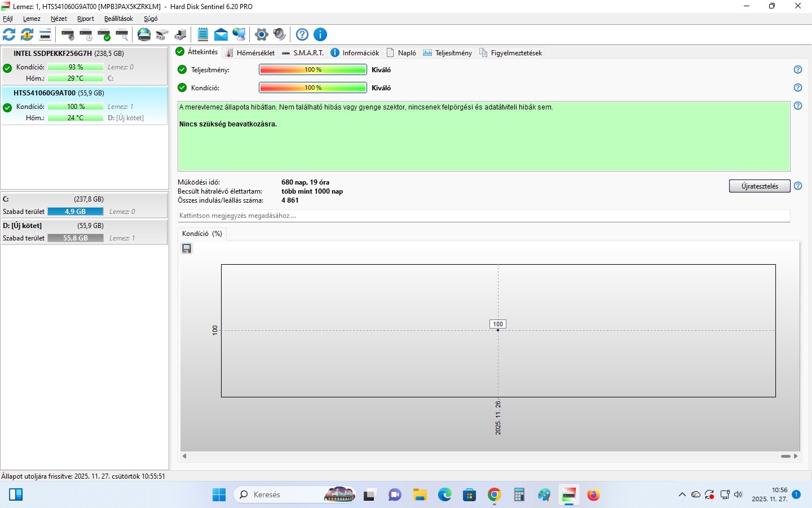812x508 pixels.
Task: Click help icon beside Újratesztelés button
Action: point(798,186)
